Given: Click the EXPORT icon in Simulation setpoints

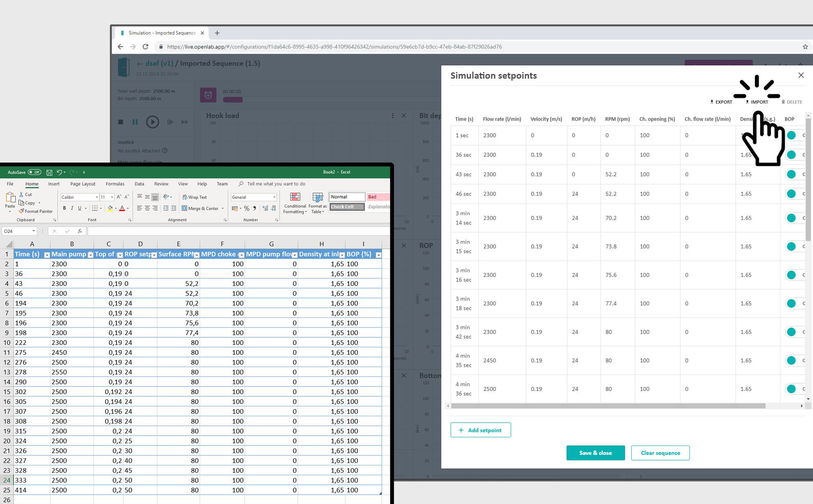Looking at the screenshot, I should (721, 102).
